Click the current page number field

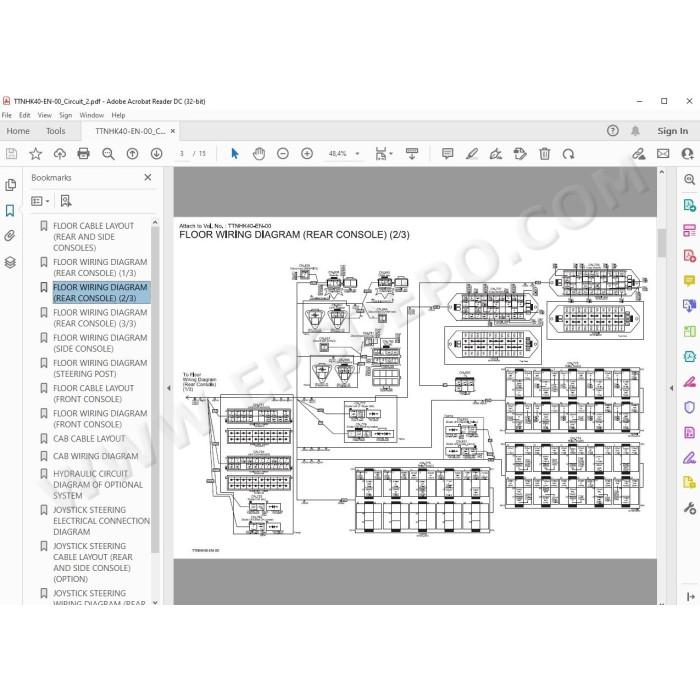click(182, 154)
